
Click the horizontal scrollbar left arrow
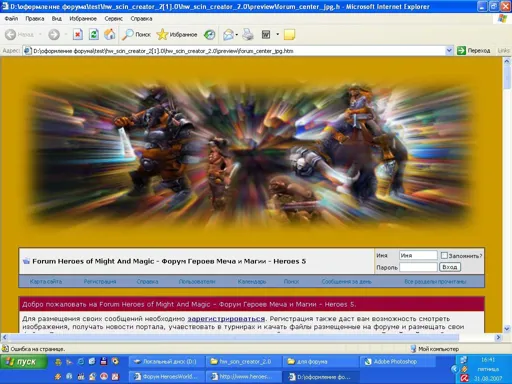[4, 337]
